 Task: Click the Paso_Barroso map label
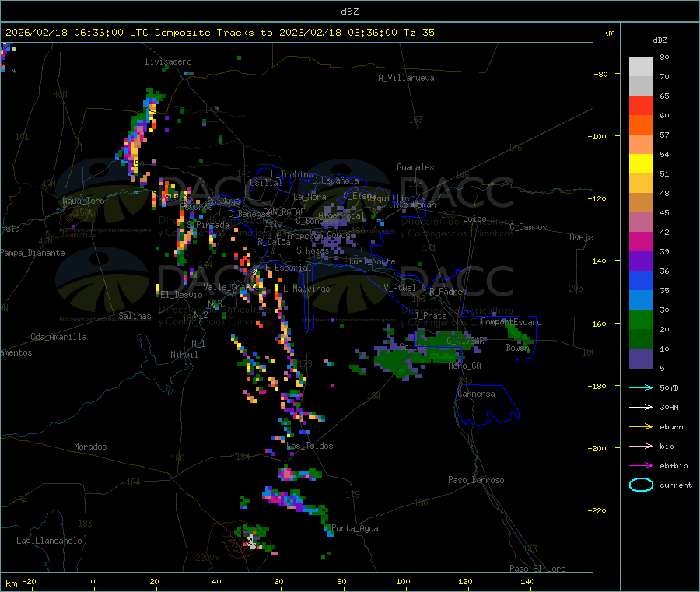pos(476,480)
